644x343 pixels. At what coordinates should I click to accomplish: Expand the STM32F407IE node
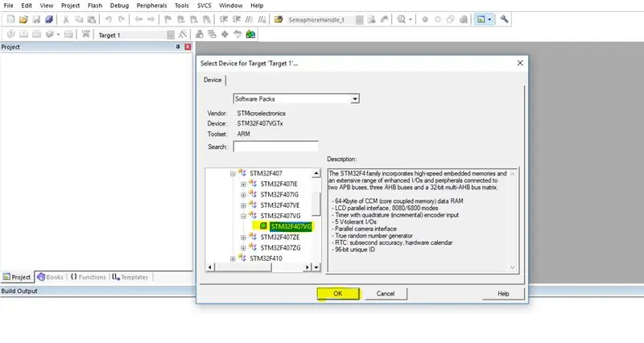coord(243,184)
